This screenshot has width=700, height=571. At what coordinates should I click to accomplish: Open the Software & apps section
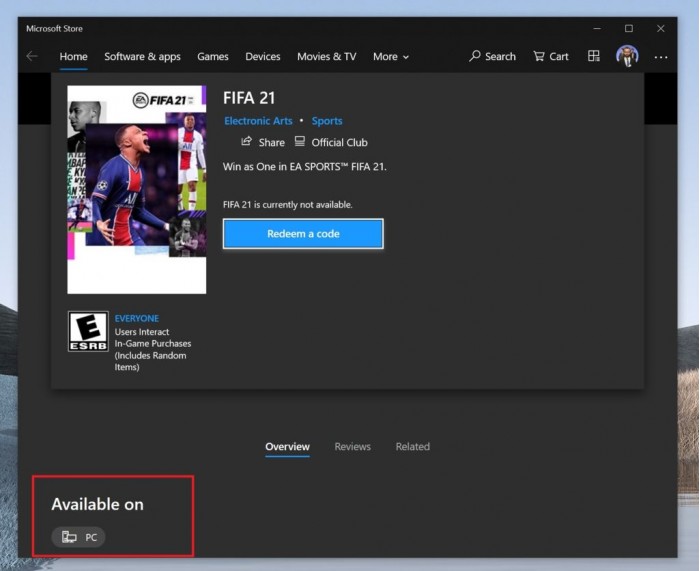142,57
